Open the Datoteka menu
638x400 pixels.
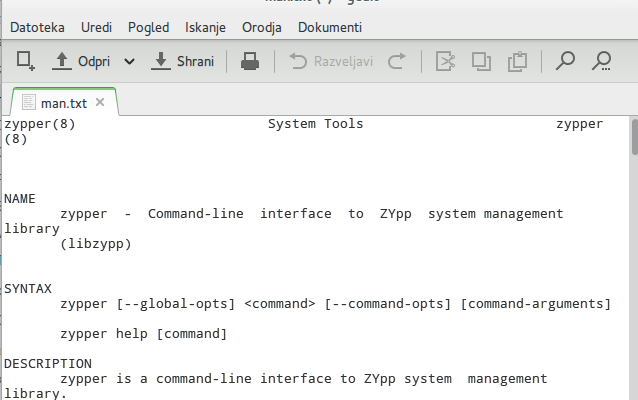pyautogui.click(x=37, y=27)
